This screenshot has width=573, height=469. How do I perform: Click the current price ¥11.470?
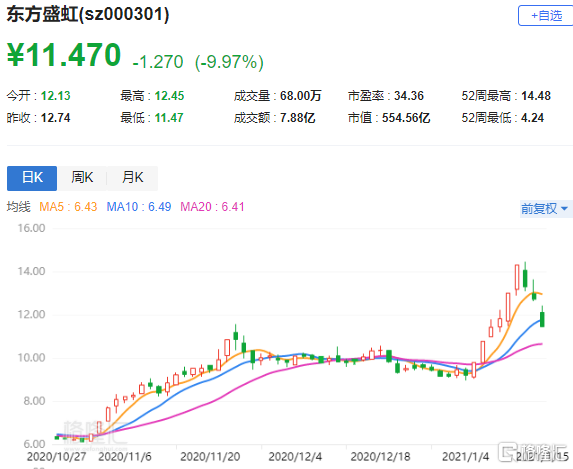[64, 55]
